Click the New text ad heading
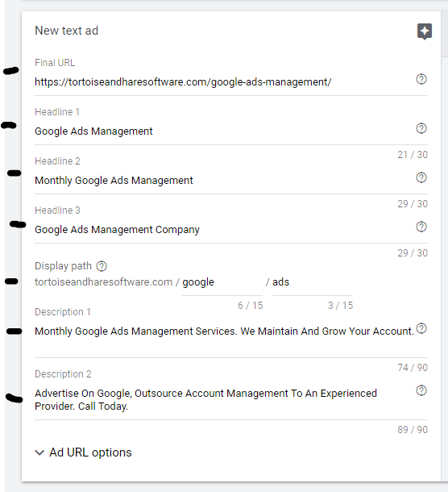 point(66,31)
